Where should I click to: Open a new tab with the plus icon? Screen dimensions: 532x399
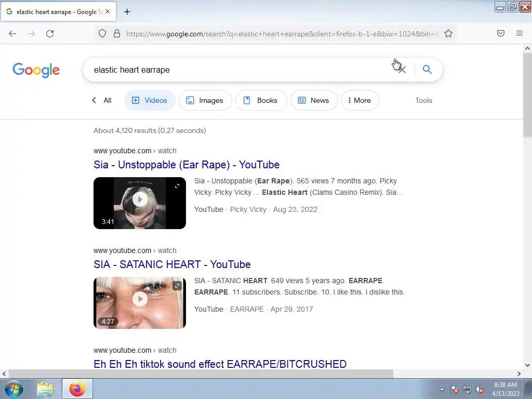127,12
